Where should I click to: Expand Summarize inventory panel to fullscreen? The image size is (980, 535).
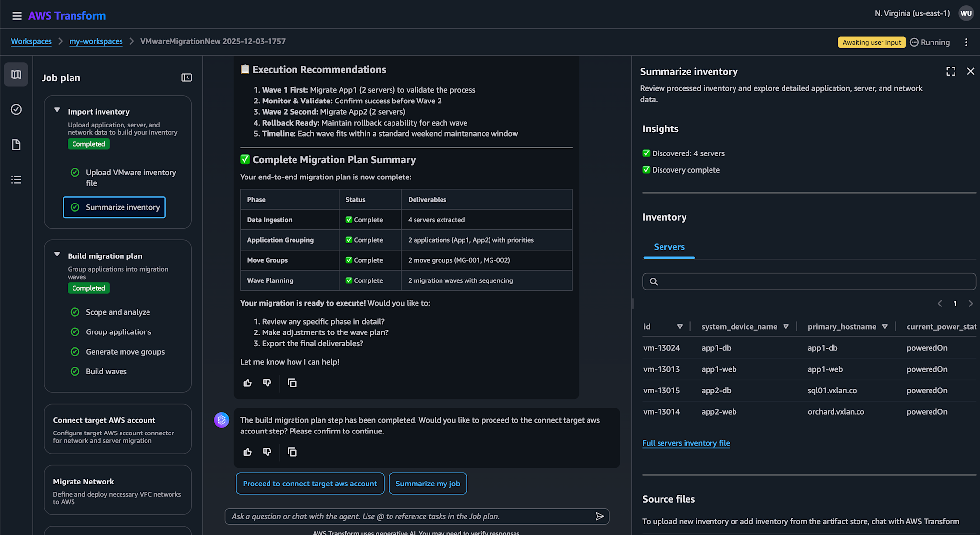click(x=951, y=72)
